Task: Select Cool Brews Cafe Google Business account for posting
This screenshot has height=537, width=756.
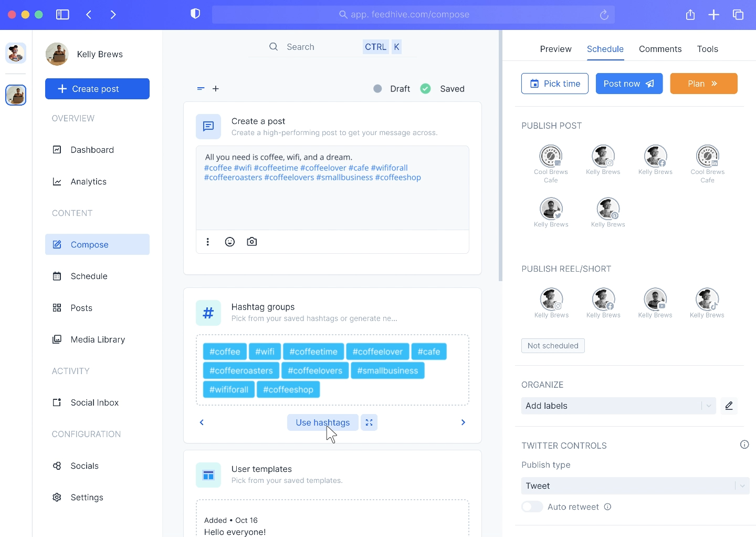Action: pos(551,156)
